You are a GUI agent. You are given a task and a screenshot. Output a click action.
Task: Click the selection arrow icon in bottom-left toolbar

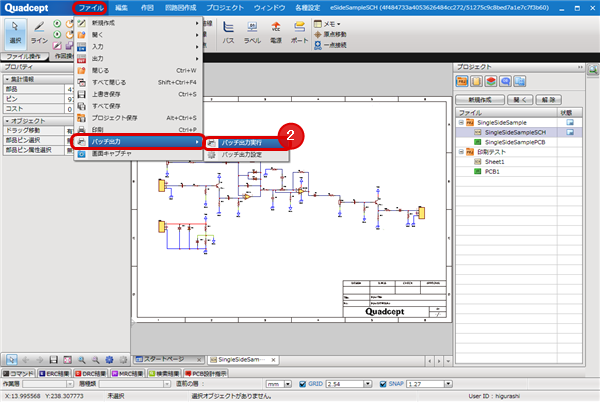tap(12, 360)
